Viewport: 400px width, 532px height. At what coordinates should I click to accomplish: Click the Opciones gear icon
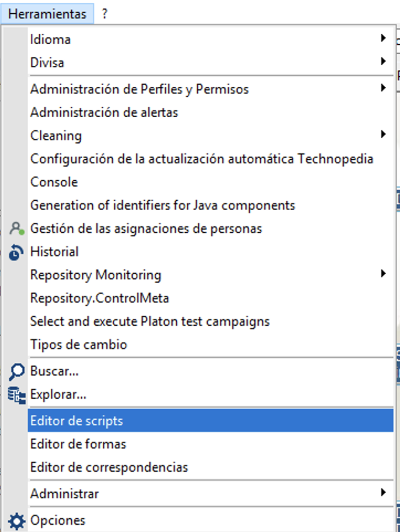(17, 521)
